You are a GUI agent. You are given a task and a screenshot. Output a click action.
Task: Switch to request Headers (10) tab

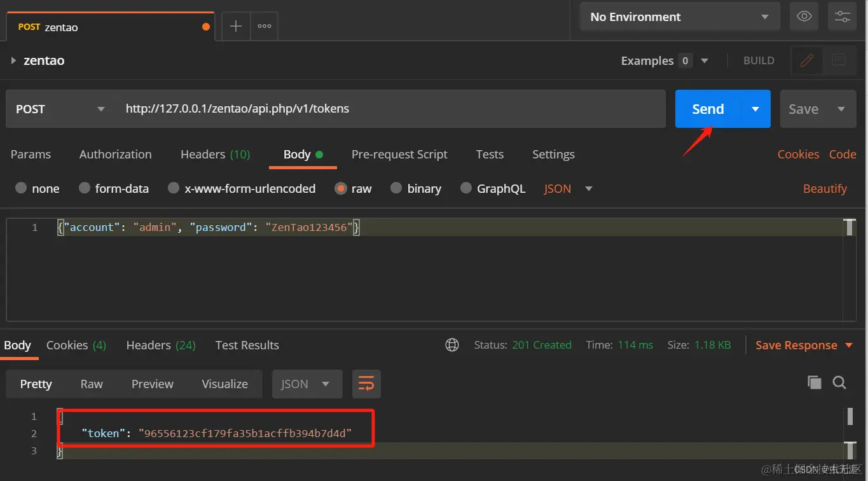click(x=215, y=154)
